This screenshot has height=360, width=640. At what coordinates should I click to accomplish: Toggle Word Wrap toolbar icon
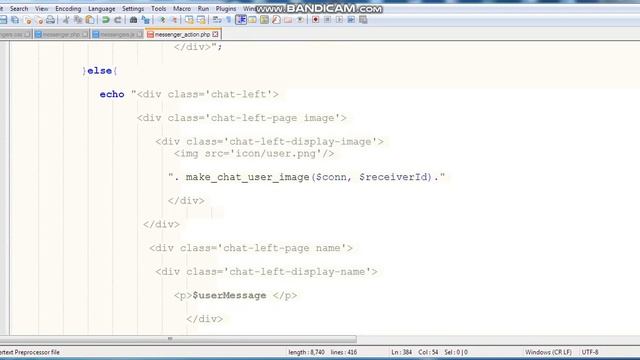(217, 20)
